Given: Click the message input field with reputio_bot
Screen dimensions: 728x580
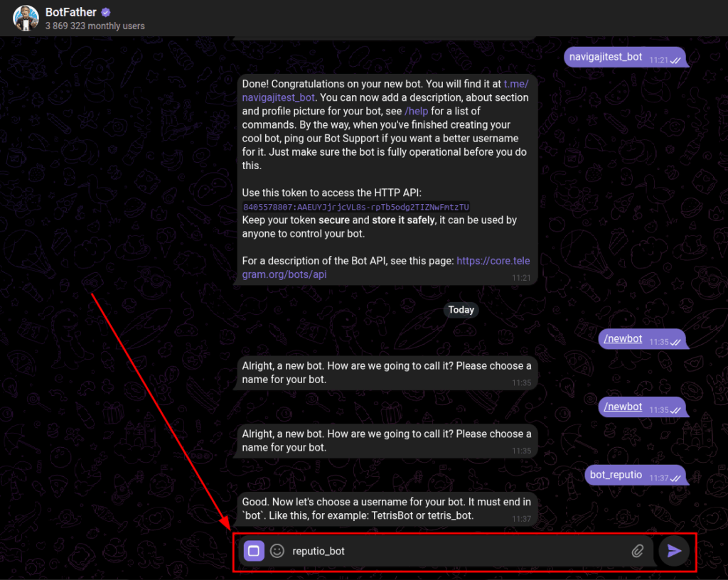Looking at the screenshot, I should pyautogui.click(x=455, y=551).
